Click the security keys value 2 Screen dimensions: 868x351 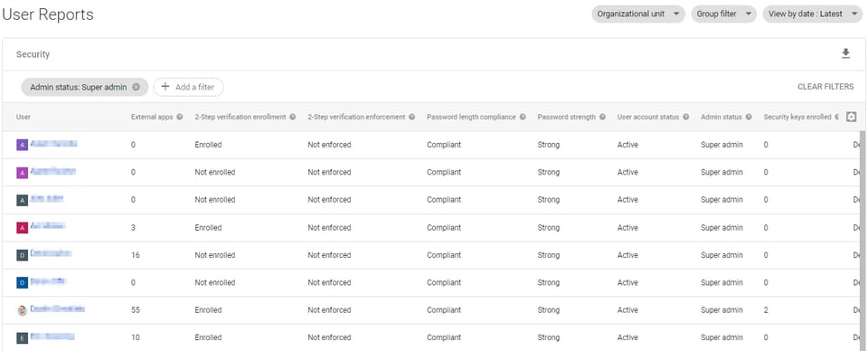coord(766,310)
